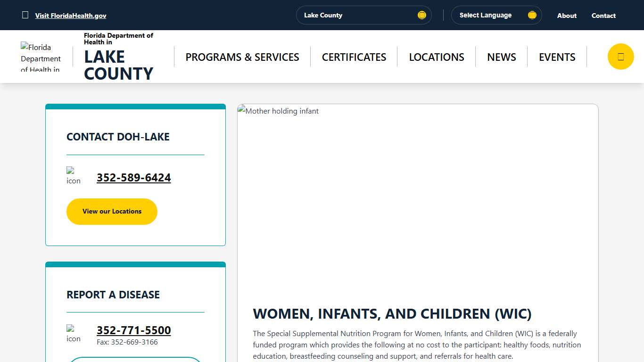Open the PROGRAMS & SERVICES menu

242,57
